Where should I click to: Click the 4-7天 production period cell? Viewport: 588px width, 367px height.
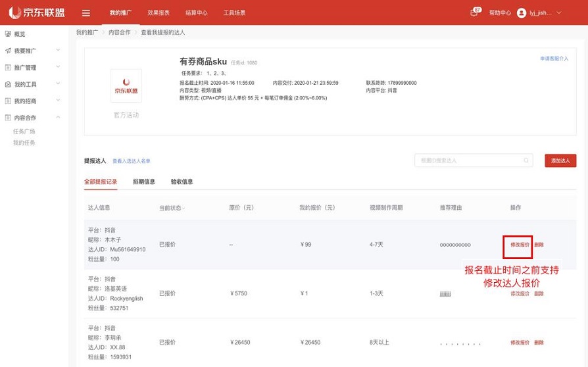pos(376,245)
